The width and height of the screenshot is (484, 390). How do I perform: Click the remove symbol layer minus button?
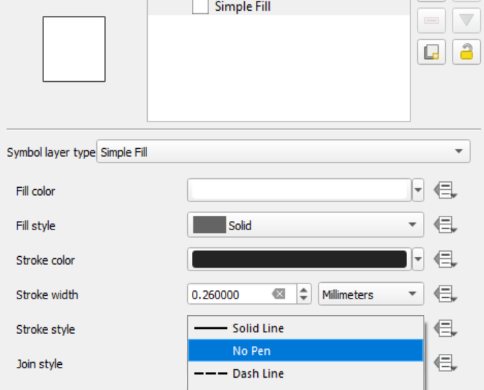431,21
